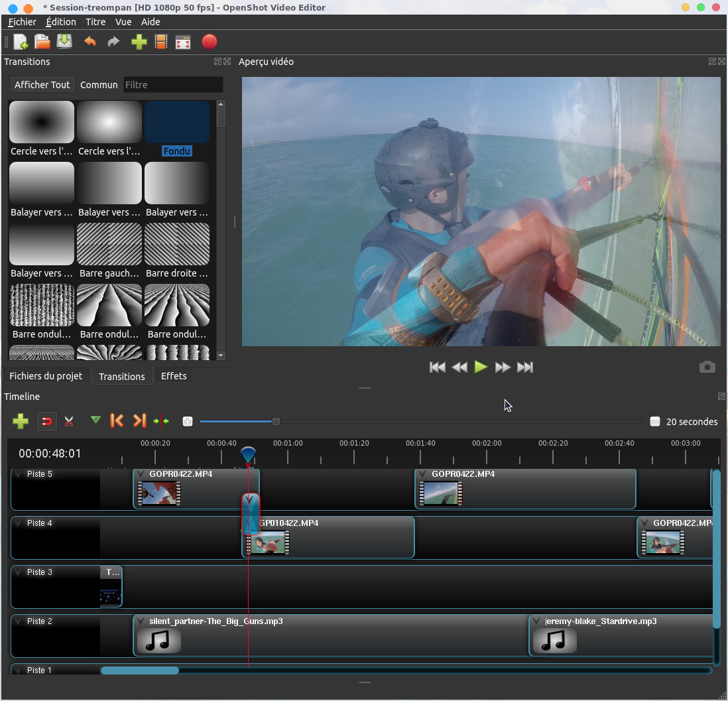The image size is (728, 701).
Task: Toggle the snapping magnet button
Action: click(46, 421)
